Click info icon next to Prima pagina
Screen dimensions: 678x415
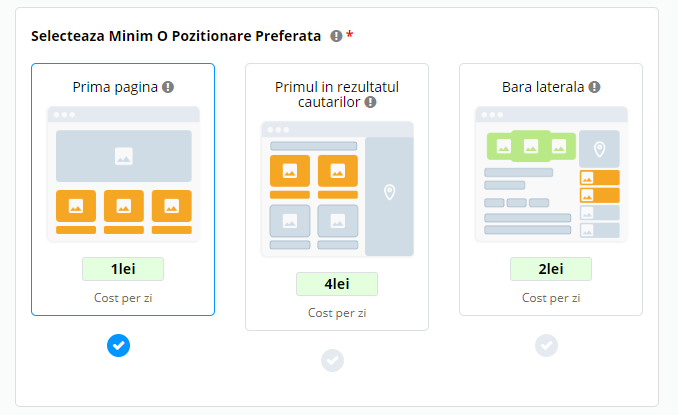[x=168, y=87]
